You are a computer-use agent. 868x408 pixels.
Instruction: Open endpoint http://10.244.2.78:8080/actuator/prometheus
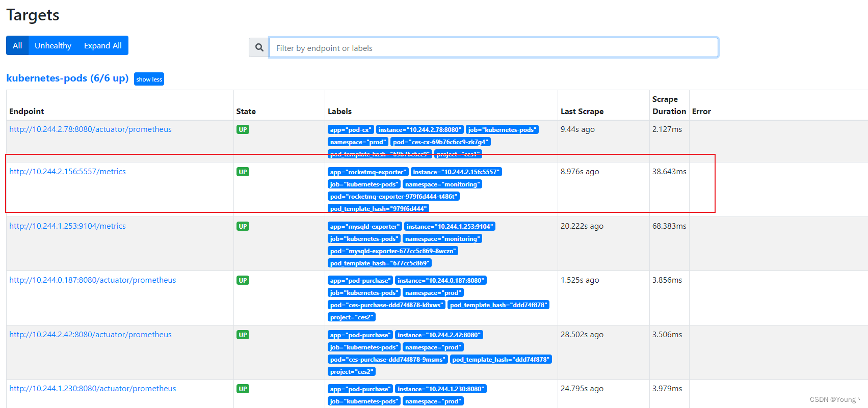pos(90,129)
